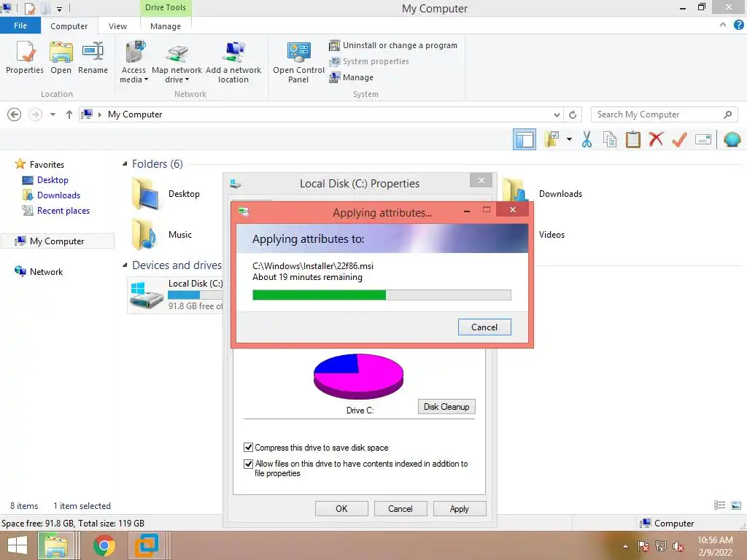747x560 pixels.
Task: Open the File menu tab
Action: click(20, 26)
